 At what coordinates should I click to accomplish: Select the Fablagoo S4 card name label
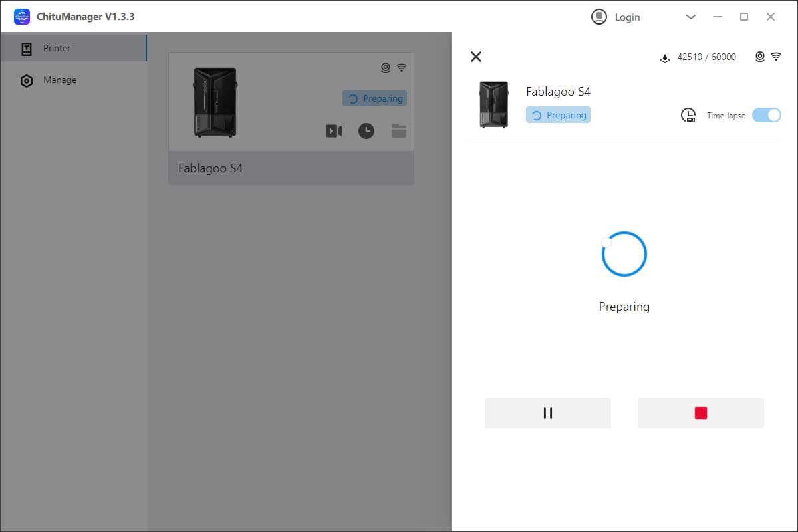point(210,168)
